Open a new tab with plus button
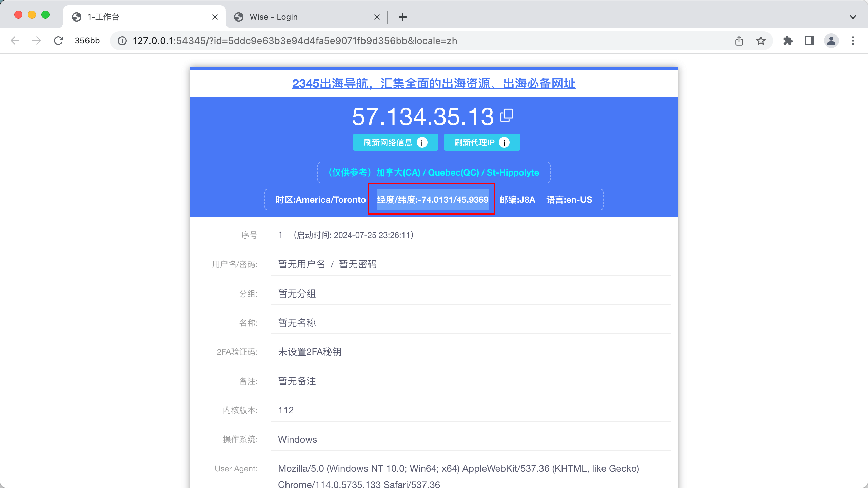This screenshot has width=868, height=488. 402,17
